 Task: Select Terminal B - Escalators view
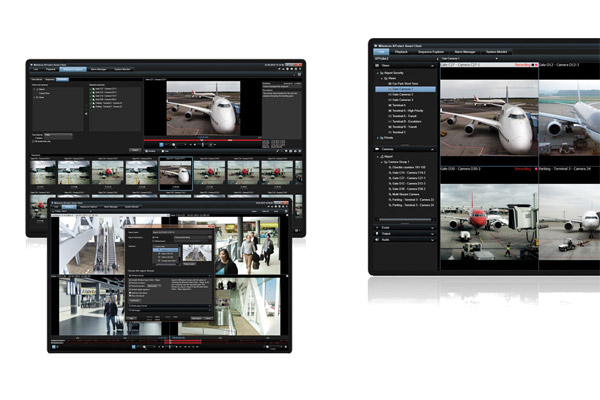(x=406, y=121)
